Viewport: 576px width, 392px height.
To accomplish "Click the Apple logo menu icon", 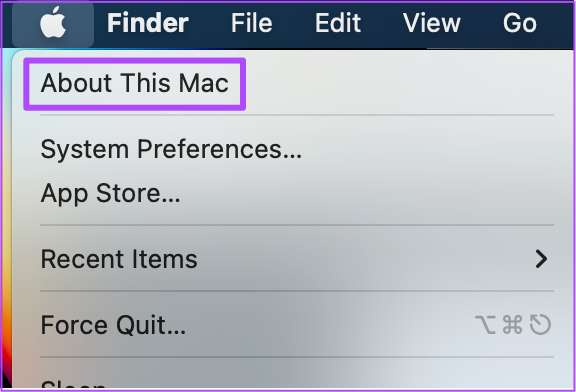I will point(53,23).
